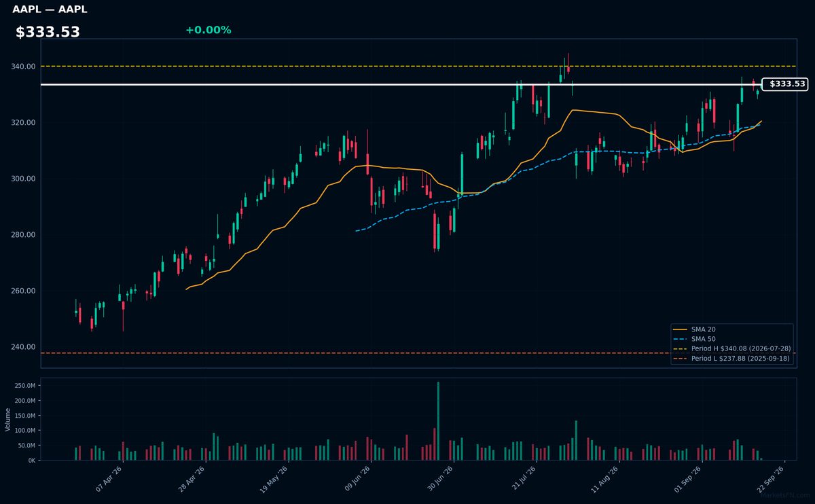Click the AAPL — AAPL chart title
This screenshot has height=504, width=815.
(50, 10)
